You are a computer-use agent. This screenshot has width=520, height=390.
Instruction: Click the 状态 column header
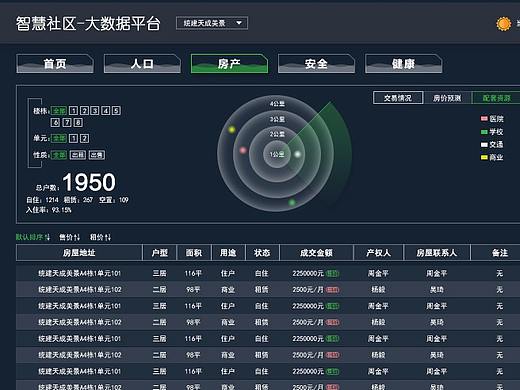(x=262, y=253)
